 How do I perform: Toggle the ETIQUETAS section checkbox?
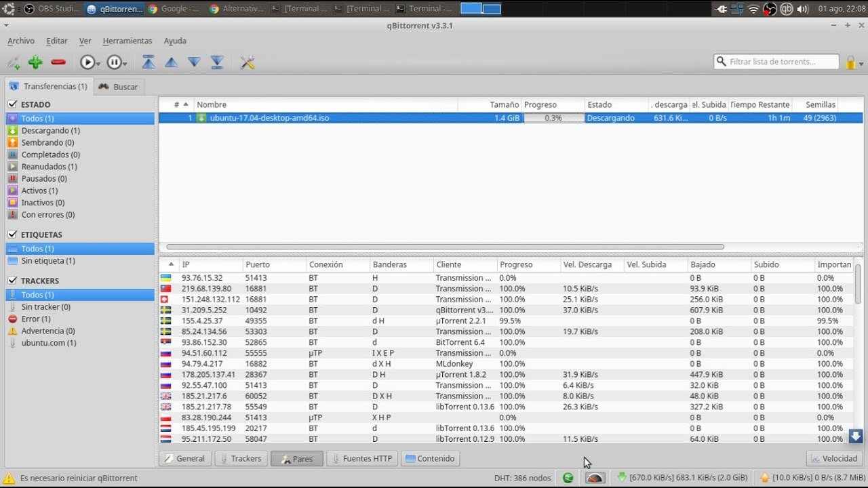12,235
